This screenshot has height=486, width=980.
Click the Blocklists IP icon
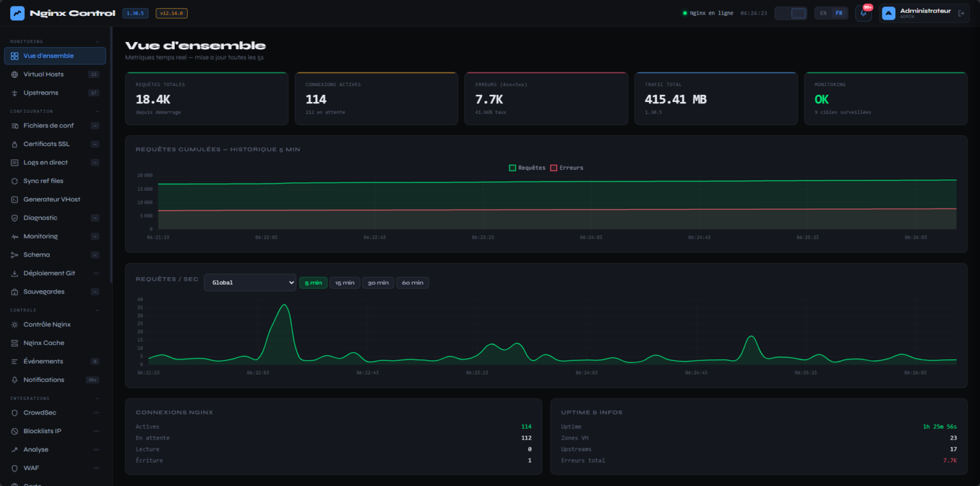tap(15, 432)
